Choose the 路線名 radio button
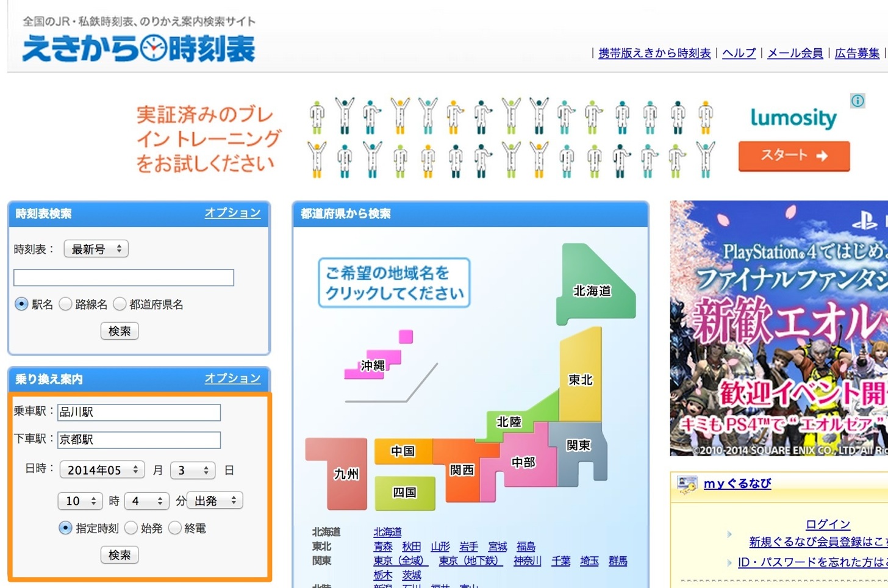 click(x=65, y=304)
